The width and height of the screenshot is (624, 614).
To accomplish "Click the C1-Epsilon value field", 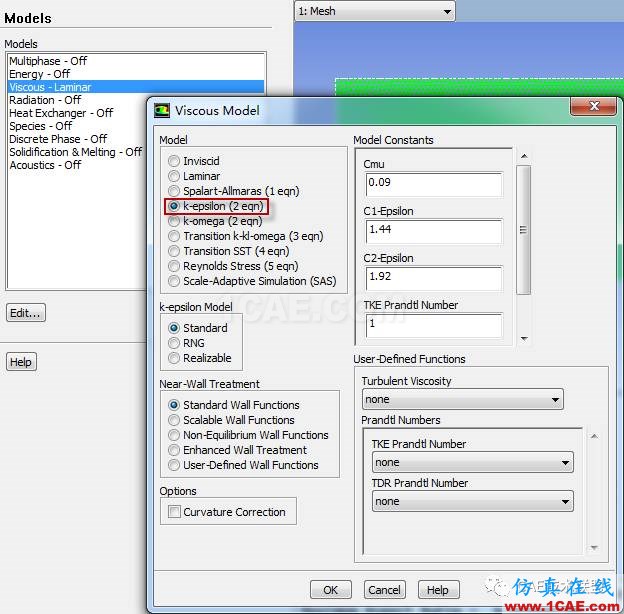I will pos(434,231).
